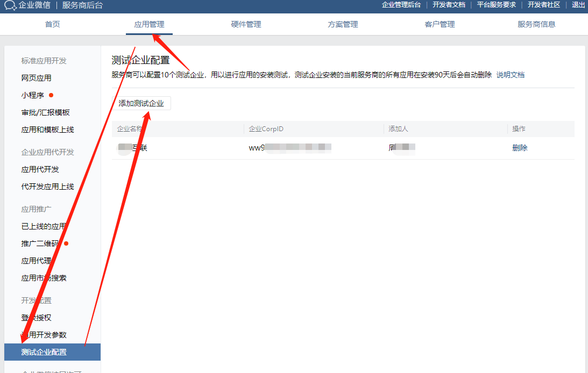Open 企业管理后台 link in header
588x373 pixels.
(401, 5)
